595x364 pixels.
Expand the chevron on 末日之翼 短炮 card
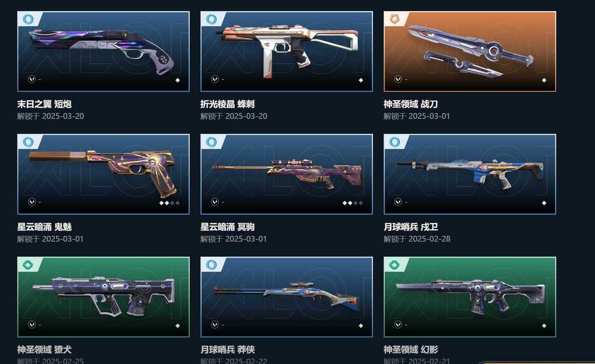32,79
